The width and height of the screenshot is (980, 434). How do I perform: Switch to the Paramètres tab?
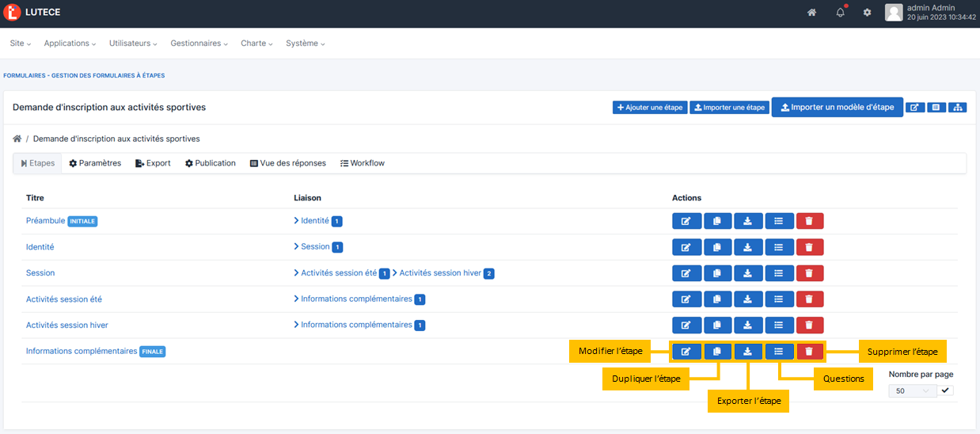coord(95,163)
